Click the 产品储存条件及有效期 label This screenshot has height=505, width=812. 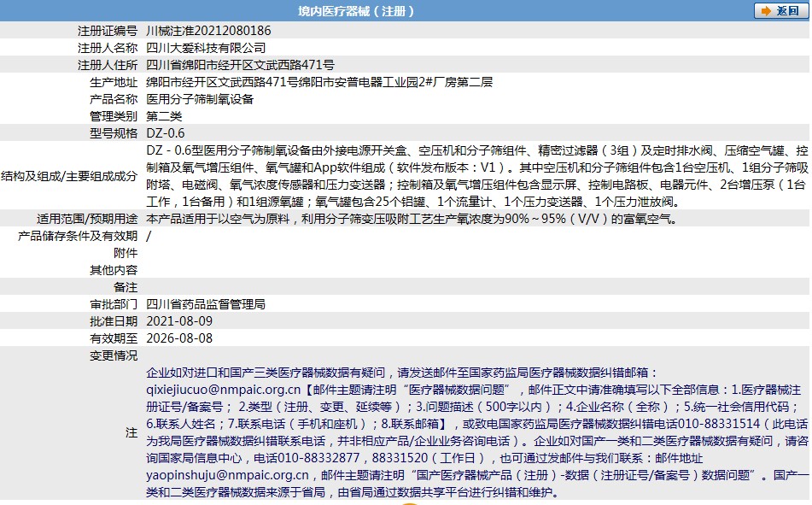tap(78, 236)
